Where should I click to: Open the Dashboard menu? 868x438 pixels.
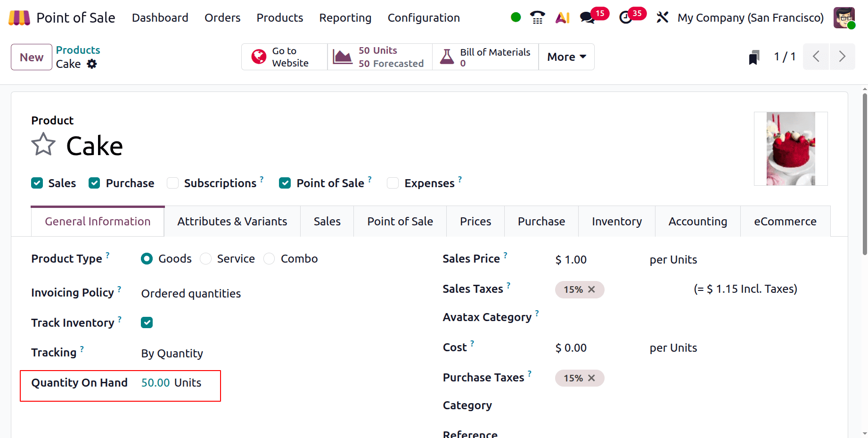[160, 18]
